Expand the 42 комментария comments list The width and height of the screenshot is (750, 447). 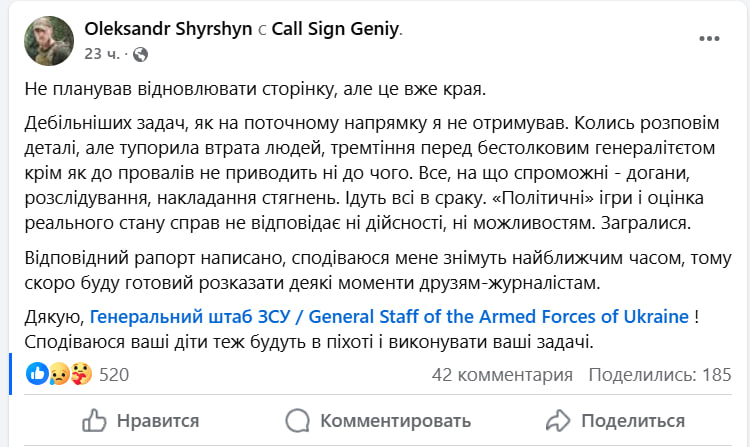[502, 375]
